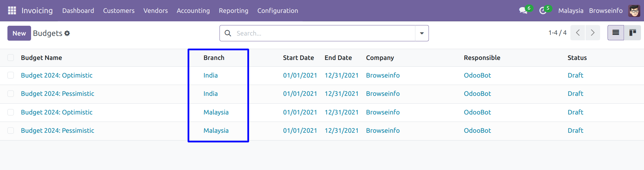Open the chat messages icon
The height and width of the screenshot is (170, 644).
point(523,10)
